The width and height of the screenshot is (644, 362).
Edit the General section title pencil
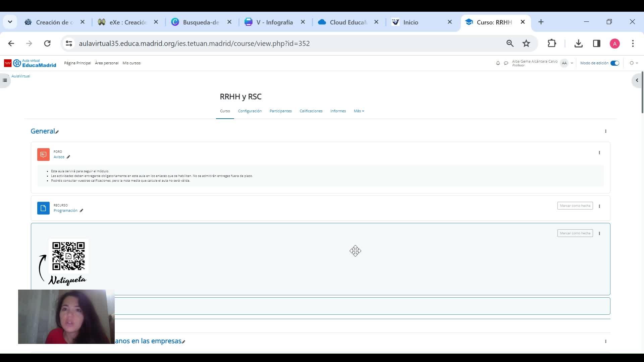click(57, 132)
